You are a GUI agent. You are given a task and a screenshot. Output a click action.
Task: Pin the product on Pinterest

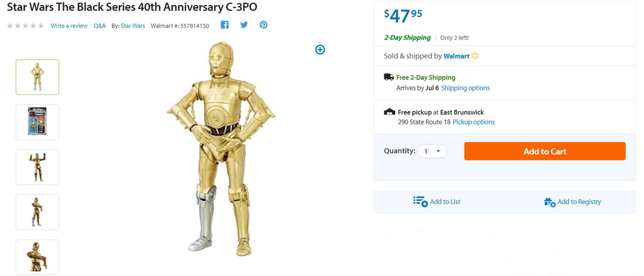click(x=263, y=25)
